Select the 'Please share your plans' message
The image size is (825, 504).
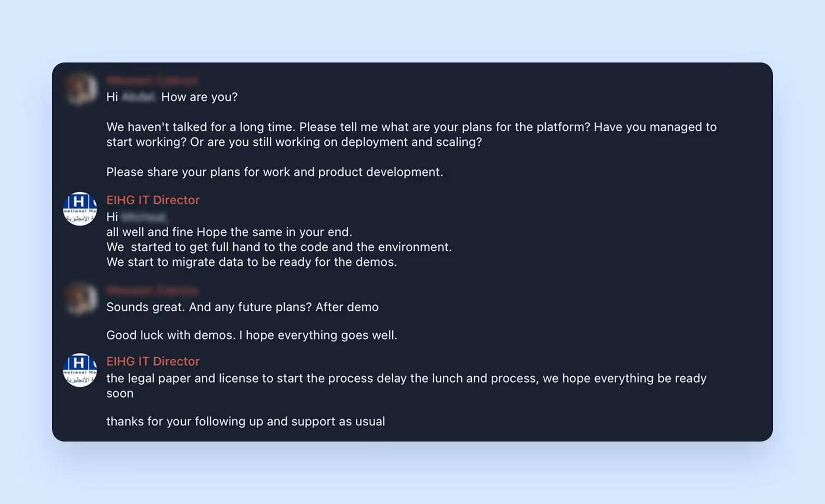click(x=274, y=172)
